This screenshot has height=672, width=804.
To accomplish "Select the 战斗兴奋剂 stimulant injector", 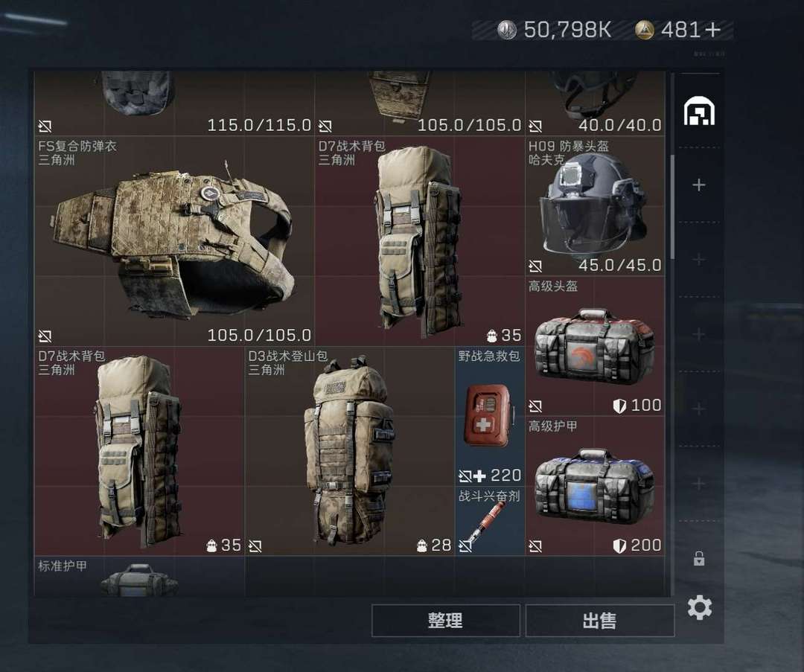I will [x=490, y=521].
